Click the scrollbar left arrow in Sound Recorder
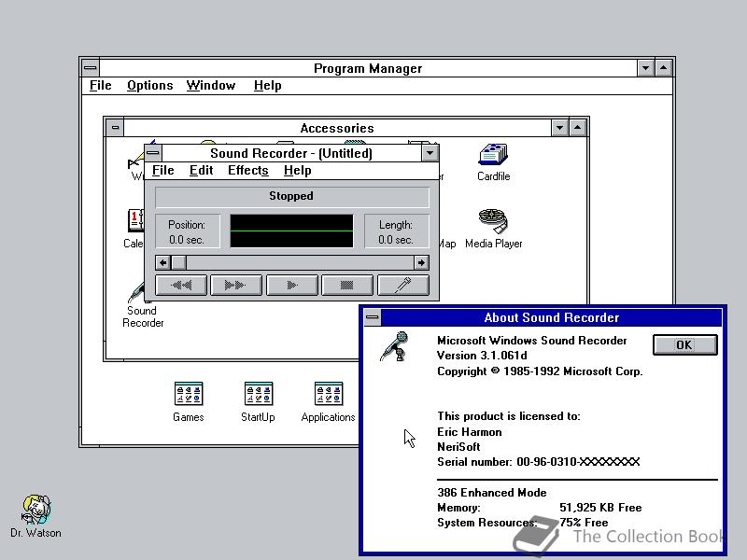This screenshot has width=747, height=560. point(162,262)
